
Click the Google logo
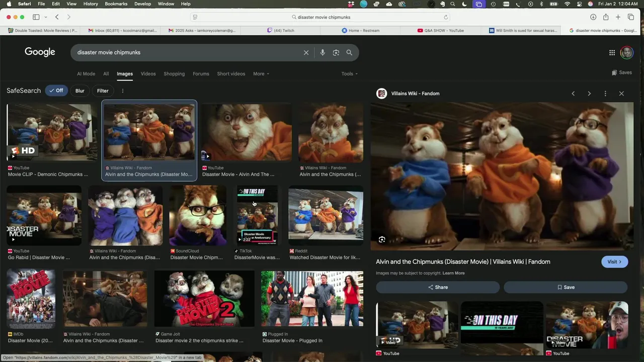[40, 52]
